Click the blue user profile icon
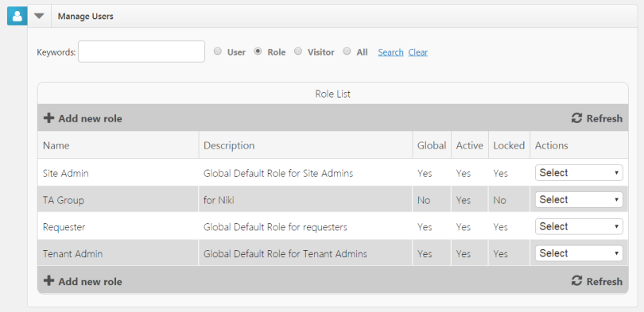 tap(17, 16)
